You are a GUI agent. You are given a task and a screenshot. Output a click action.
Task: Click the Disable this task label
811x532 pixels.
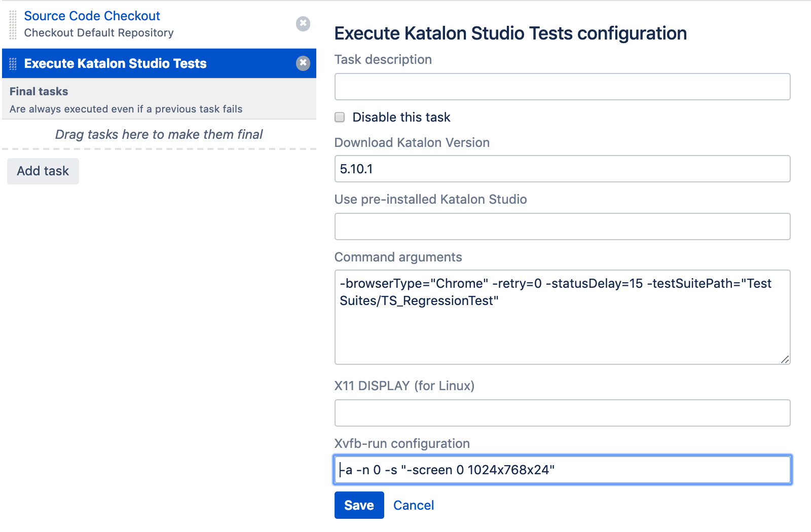click(x=401, y=117)
